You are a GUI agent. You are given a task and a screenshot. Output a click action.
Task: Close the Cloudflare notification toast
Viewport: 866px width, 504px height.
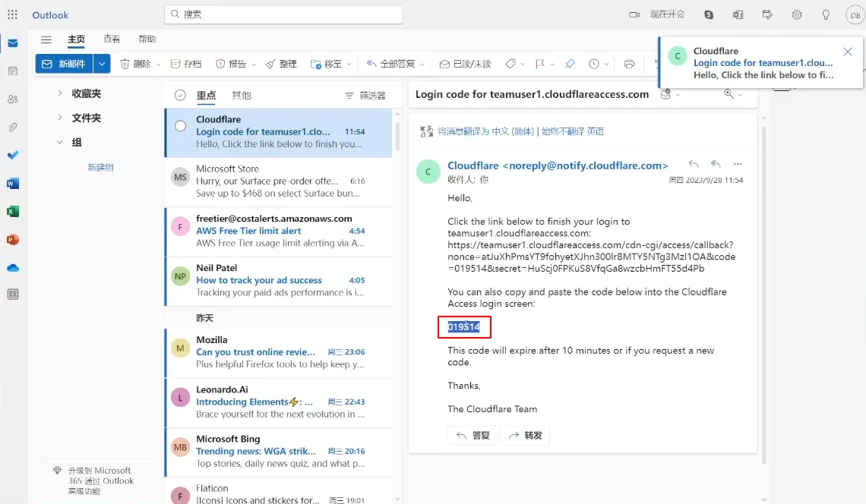[848, 52]
